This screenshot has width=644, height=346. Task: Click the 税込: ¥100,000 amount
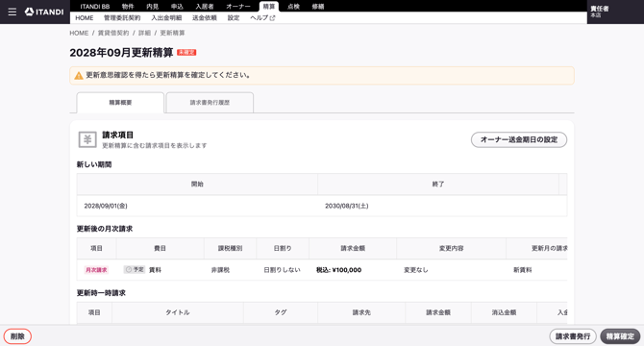point(339,270)
